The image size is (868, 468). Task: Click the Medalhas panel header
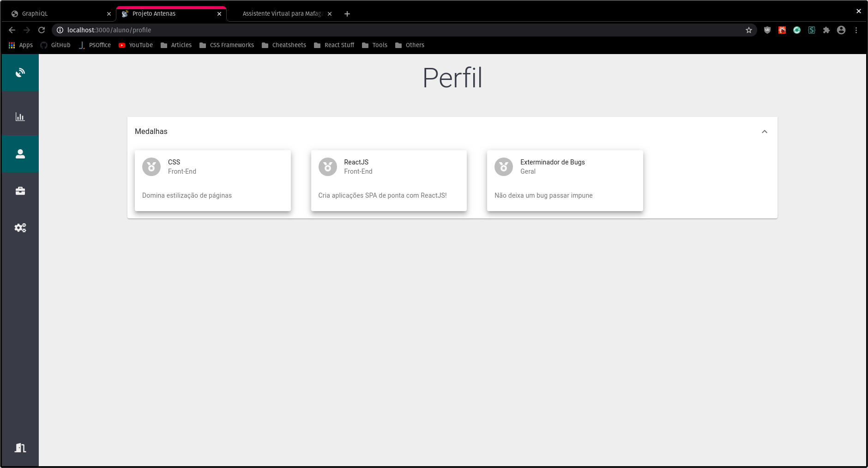tap(452, 132)
